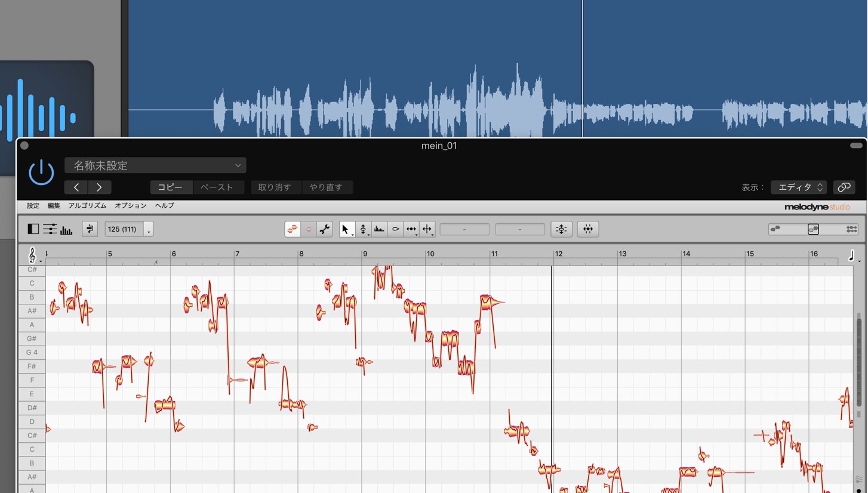
Task: Open the オプション menu
Action: click(131, 206)
